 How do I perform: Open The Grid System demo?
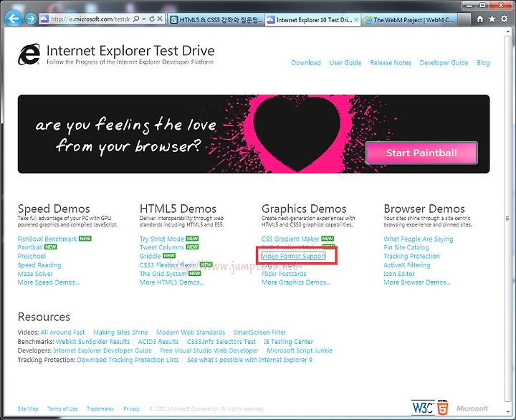point(163,274)
